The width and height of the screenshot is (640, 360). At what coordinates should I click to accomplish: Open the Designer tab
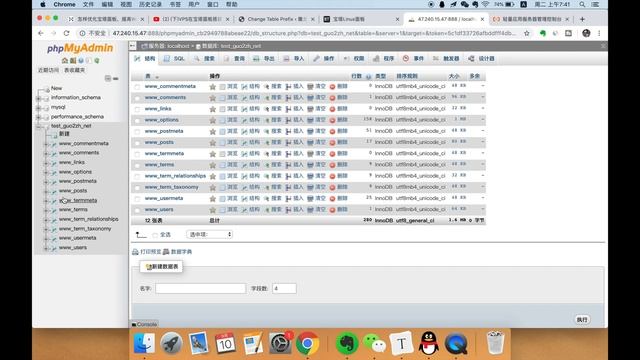click(482, 59)
